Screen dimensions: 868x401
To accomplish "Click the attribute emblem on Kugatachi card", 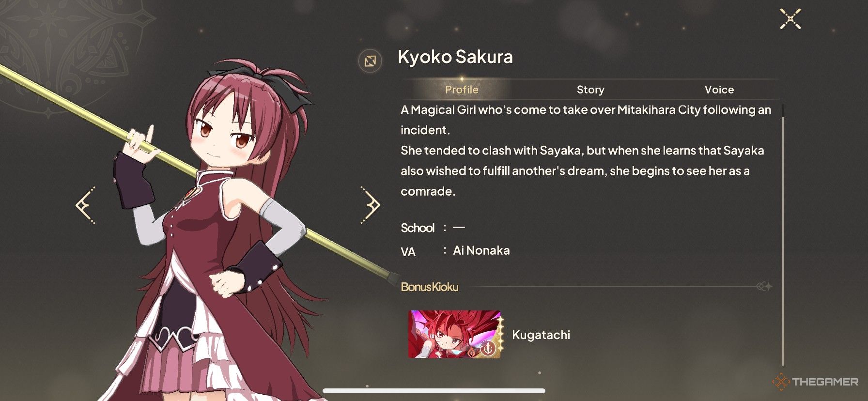I will click(488, 348).
